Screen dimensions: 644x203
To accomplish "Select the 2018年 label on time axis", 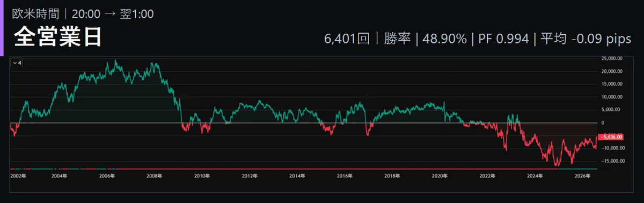I will (392, 175).
